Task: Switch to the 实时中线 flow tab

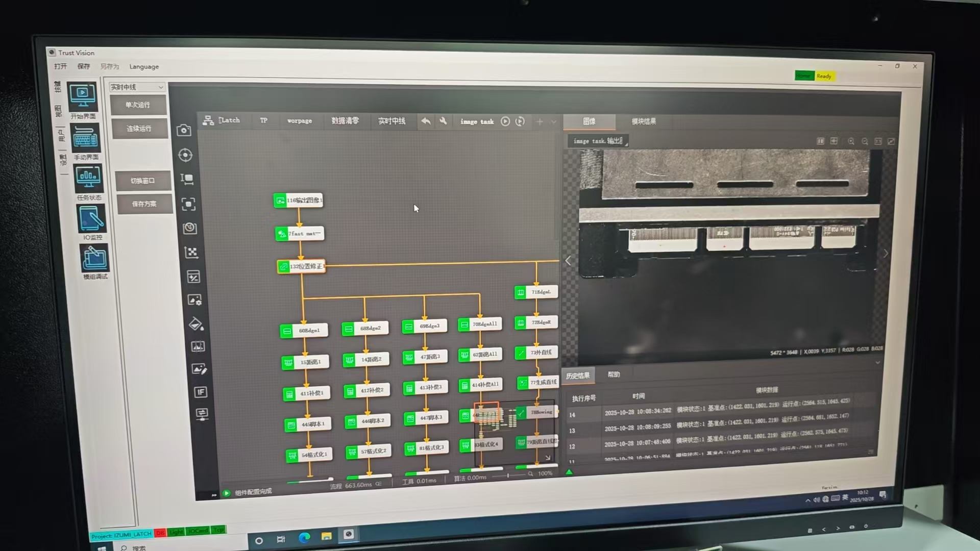Action: click(x=391, y=121)
